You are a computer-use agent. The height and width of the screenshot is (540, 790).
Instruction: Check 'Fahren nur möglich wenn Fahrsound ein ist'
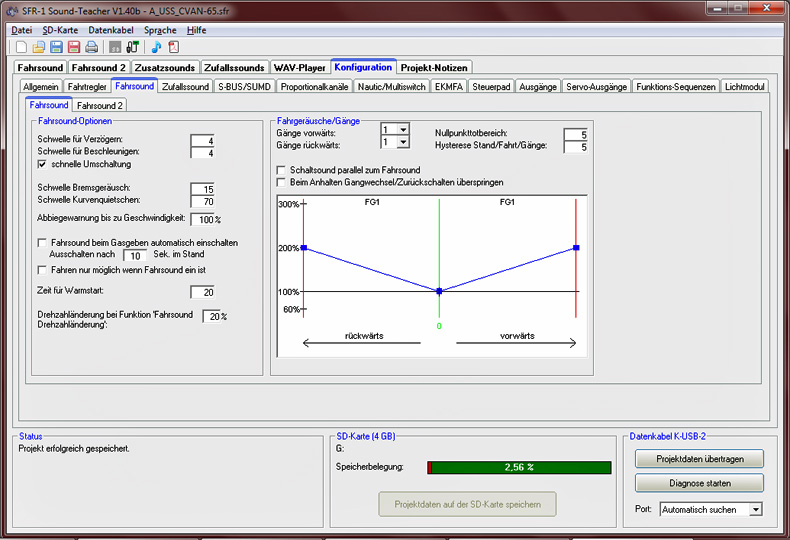[x=42, y=270]
